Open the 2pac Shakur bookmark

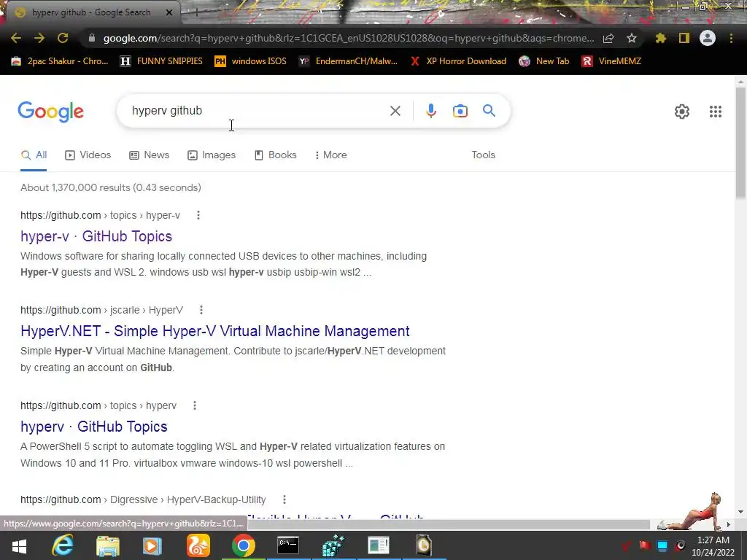[x=60, y=61]
